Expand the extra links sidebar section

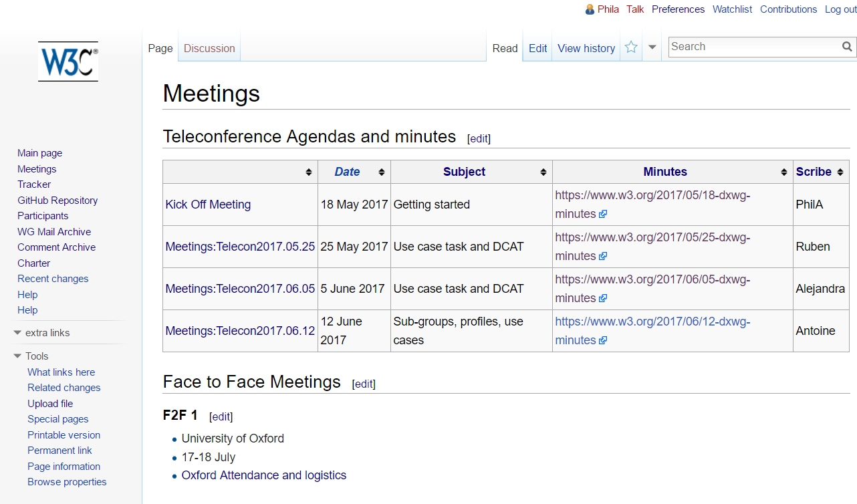coord(18,333)
